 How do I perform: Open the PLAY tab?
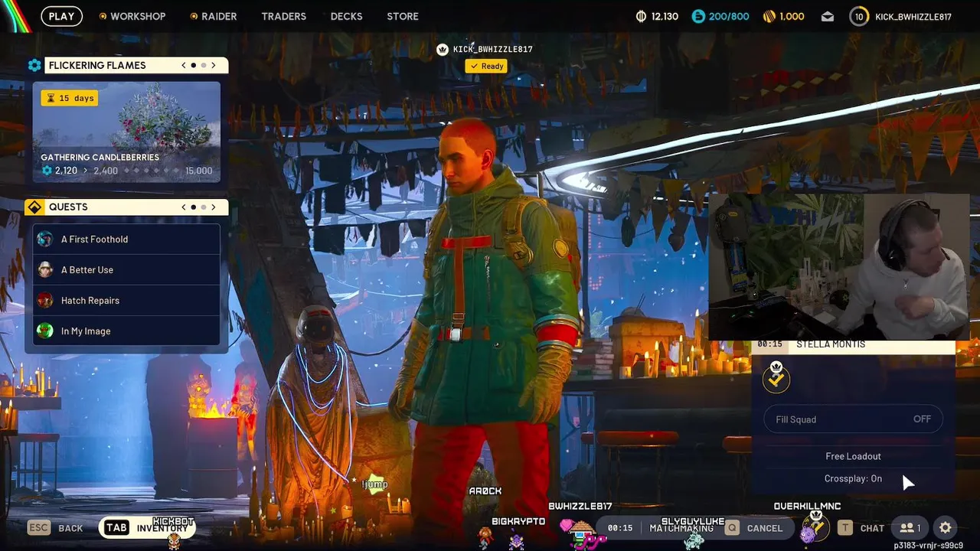pyautogui.click(x=62, y=16)
